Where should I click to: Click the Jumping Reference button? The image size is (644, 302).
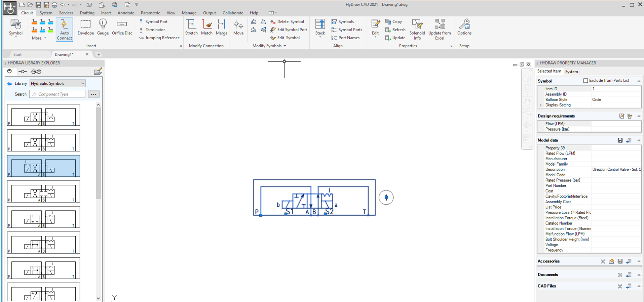[159, 38]
